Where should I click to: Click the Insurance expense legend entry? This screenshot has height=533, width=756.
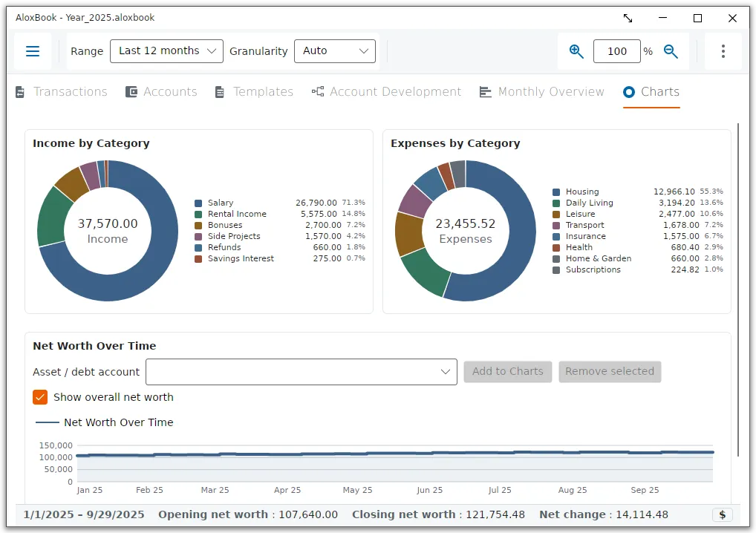(x=637, y=236)
